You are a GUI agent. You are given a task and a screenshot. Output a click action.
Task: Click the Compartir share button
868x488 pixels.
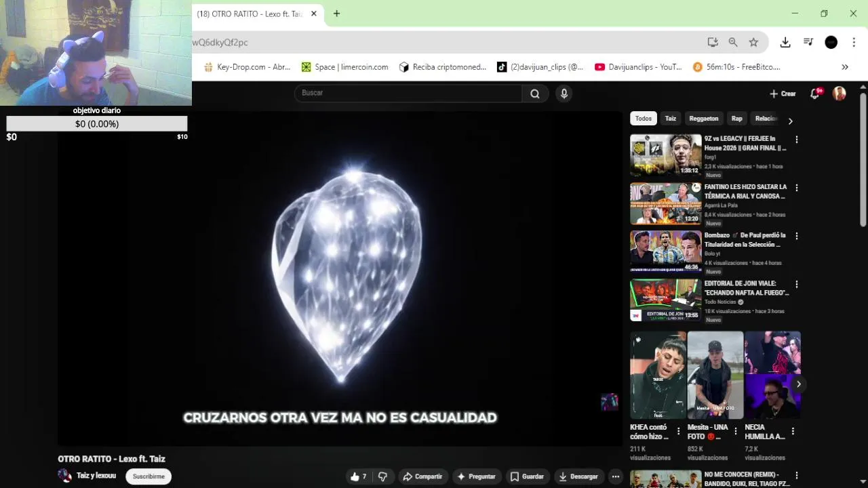(422, 476)
